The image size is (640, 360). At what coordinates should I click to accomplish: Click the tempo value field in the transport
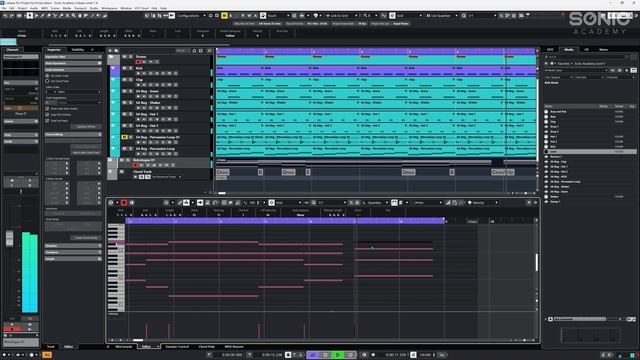click(x=425, y=355)
